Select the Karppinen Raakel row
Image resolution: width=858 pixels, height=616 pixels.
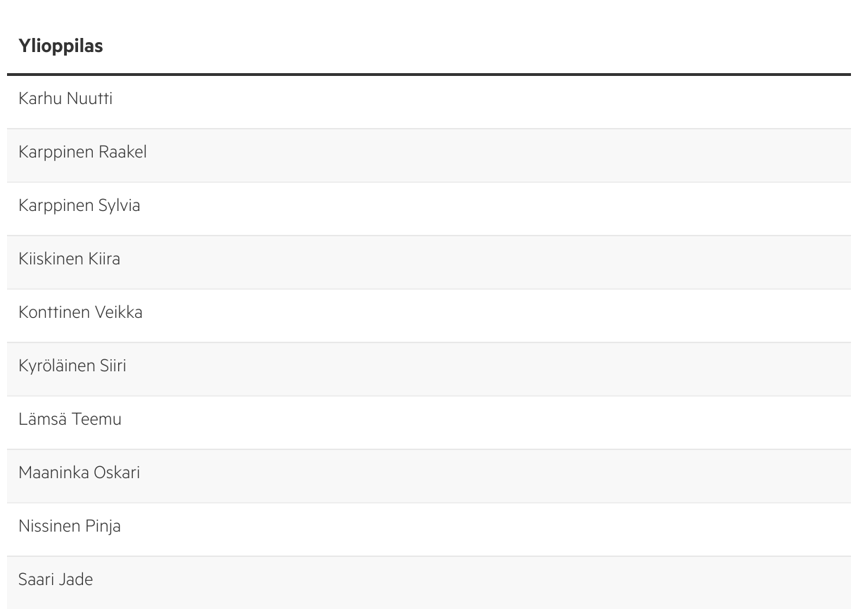click(82, 153)
